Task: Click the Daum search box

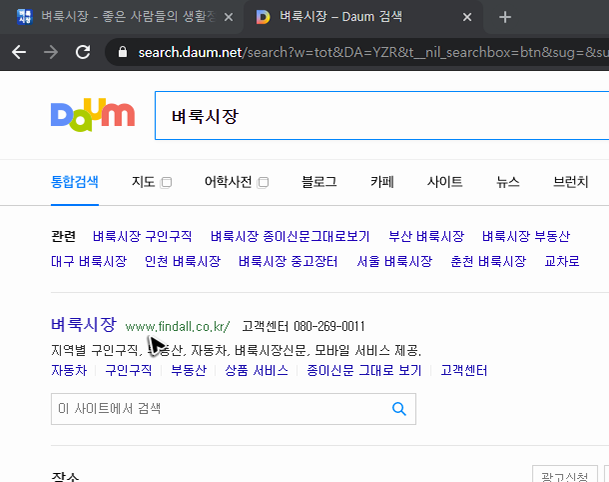Action: click(382, 115)
